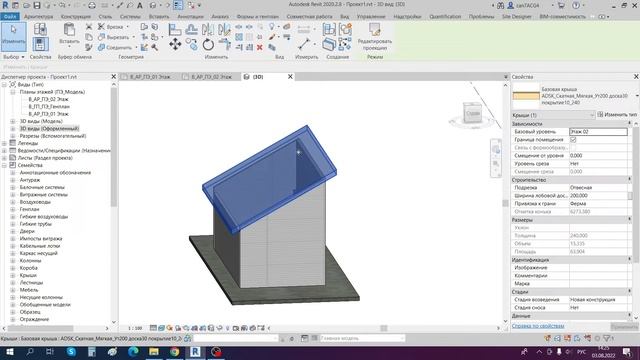Open the Windows Start menu
This screenshot has height=360, width=640.
click(9, 352)
